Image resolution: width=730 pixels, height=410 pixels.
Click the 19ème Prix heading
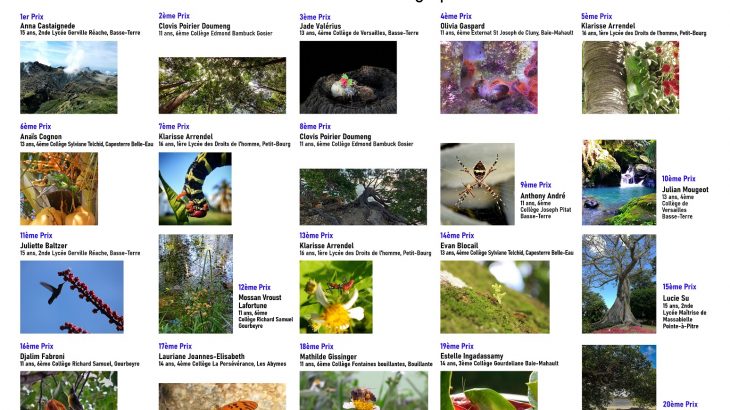(457, 346)
